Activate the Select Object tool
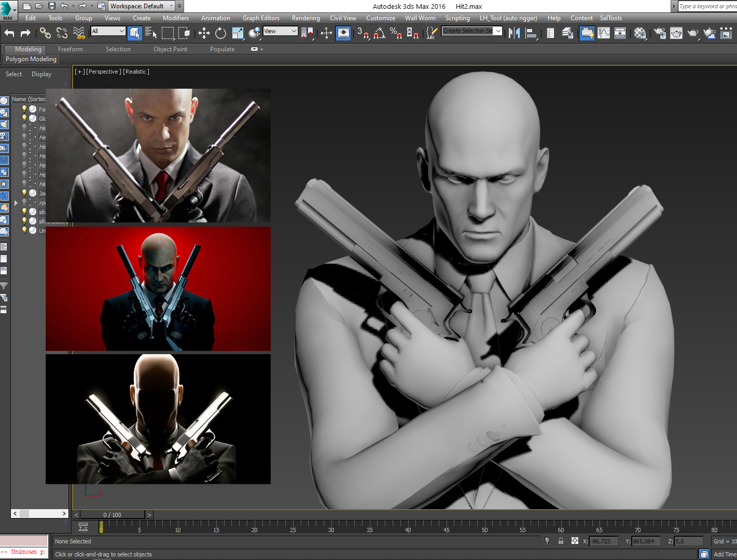The height and width of the screenshot is (560, 737). (x=134, y=33)
